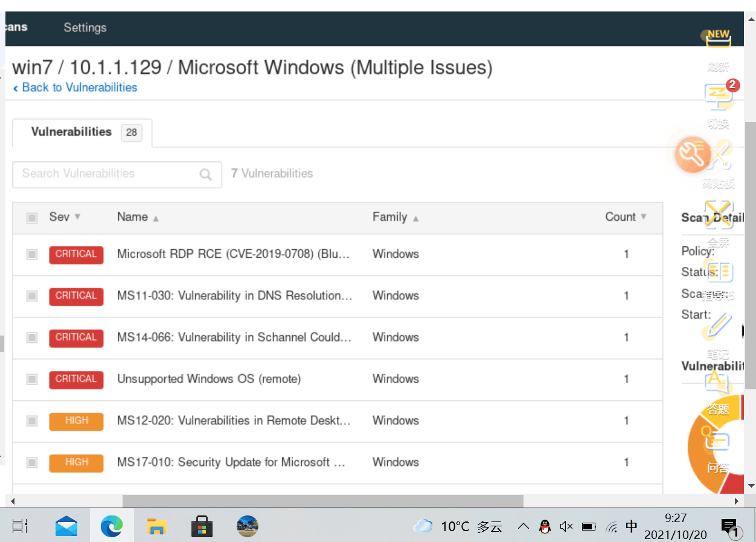756x542 pixels.
Task: Show hidden tray icons arrow
Action: click(524, 526)
